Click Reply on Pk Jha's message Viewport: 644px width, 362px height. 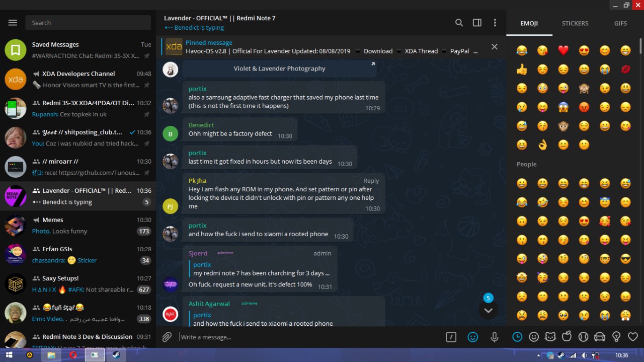pyautogui.click(x=371, y=181)
